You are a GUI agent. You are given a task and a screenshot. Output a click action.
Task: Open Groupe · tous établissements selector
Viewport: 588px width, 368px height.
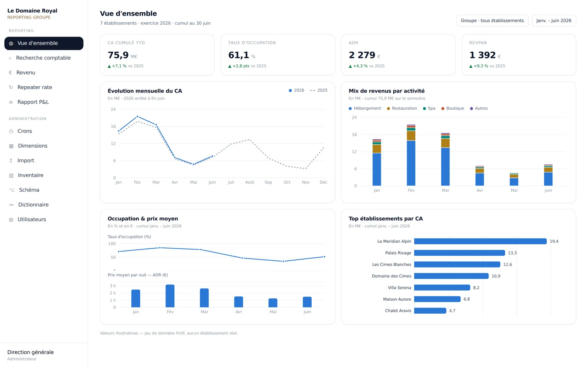[492, 21]
